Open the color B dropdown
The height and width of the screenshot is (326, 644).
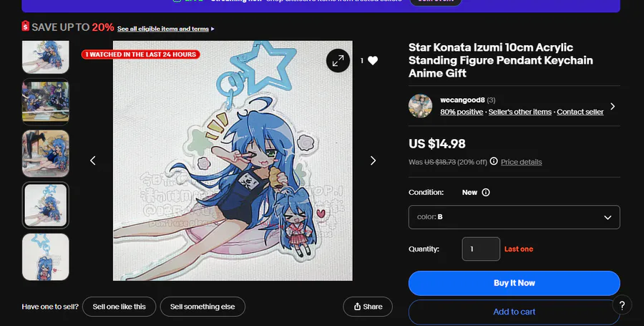[514, 217]
